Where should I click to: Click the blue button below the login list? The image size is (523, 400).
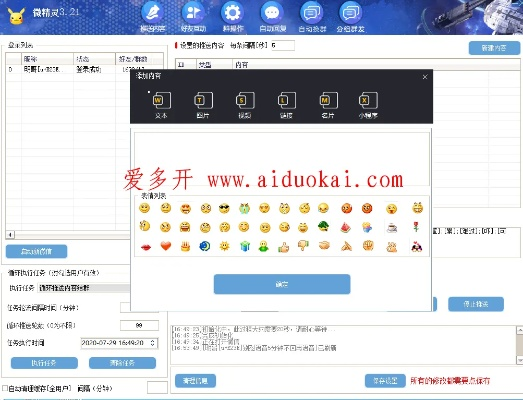[x=36, y=252]
